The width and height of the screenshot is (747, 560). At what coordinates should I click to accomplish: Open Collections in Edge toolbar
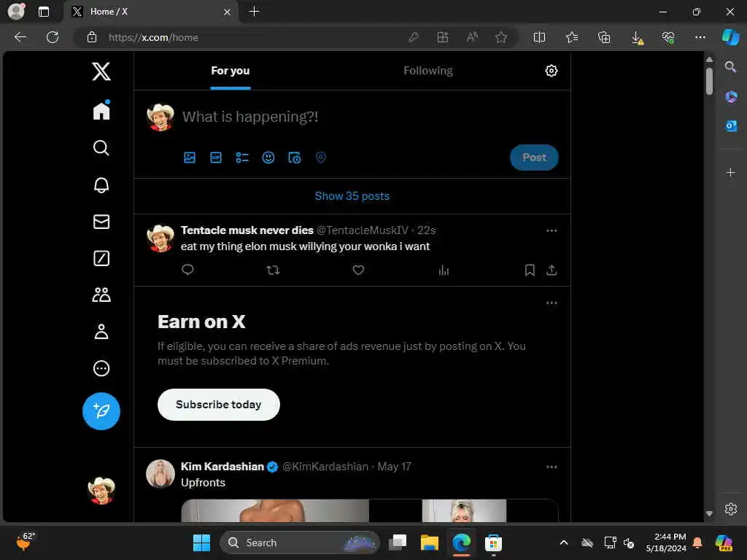(x=604, y=37)
